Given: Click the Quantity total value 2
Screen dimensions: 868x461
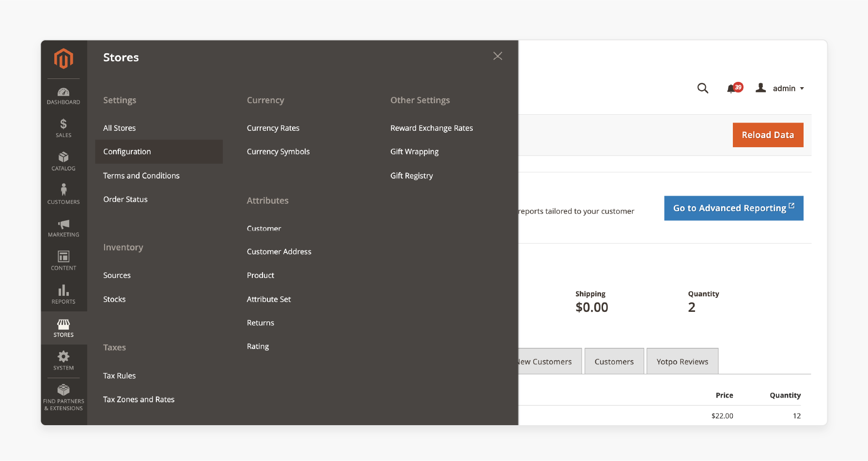Looking at the screenshot, I should click(x=692, y=307).
